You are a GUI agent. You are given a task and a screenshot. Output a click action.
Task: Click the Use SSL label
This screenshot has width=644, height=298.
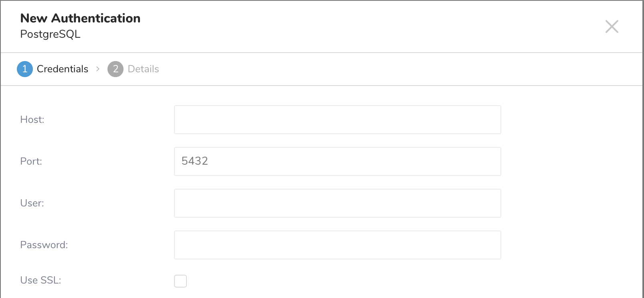pyautogui.click(x=41, y=280)
